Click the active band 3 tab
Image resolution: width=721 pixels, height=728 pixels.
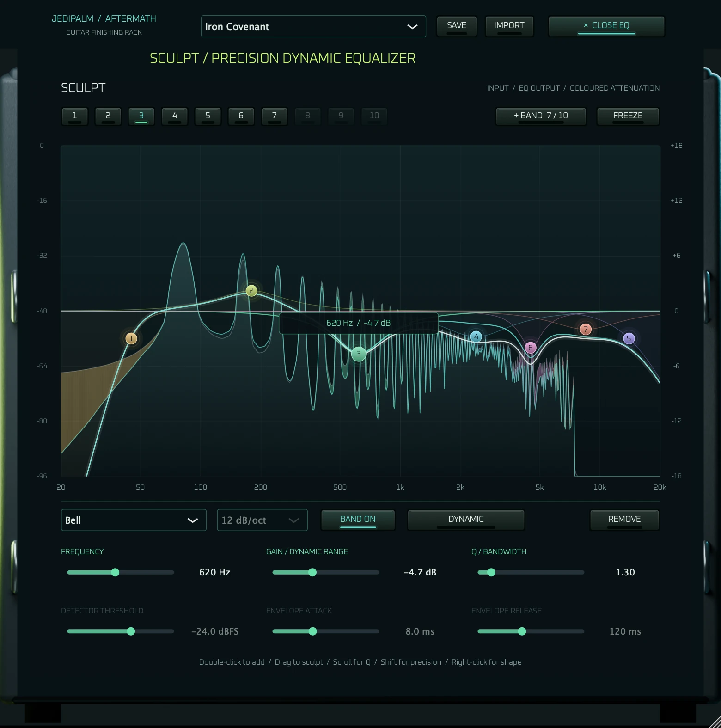tap(141, 116)
